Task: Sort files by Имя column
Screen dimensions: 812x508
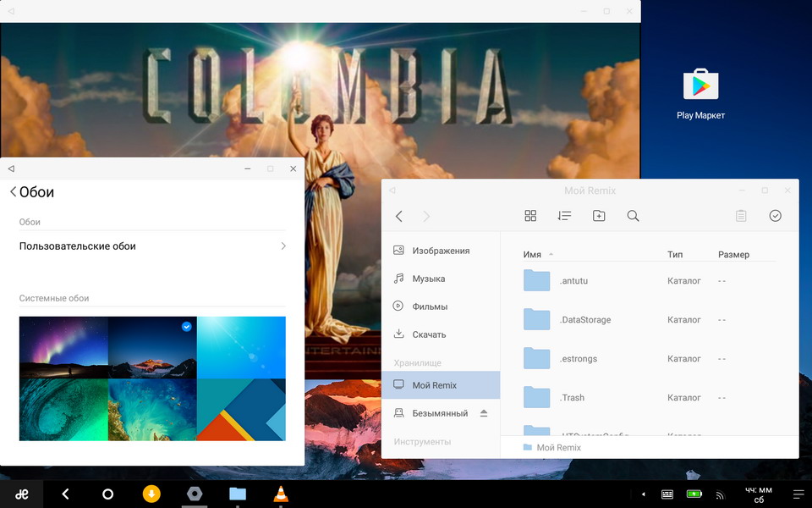Action: [x=533, y=254]
